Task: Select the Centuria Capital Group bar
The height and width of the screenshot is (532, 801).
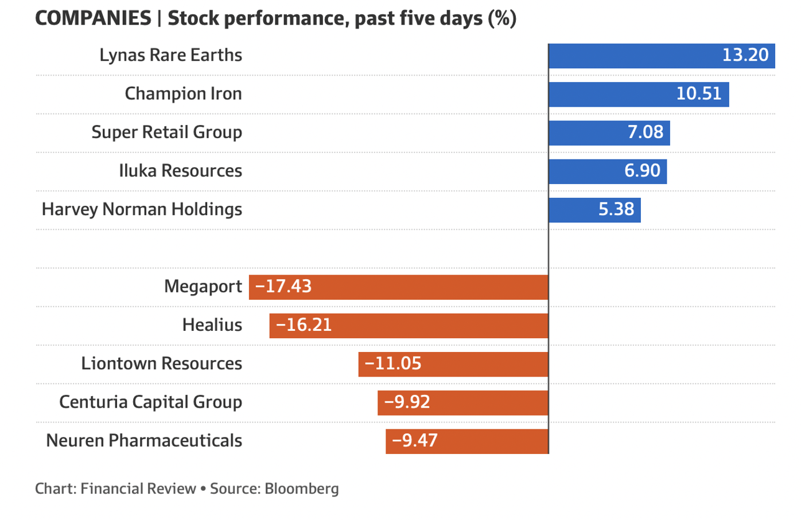Action: point(462,402)
